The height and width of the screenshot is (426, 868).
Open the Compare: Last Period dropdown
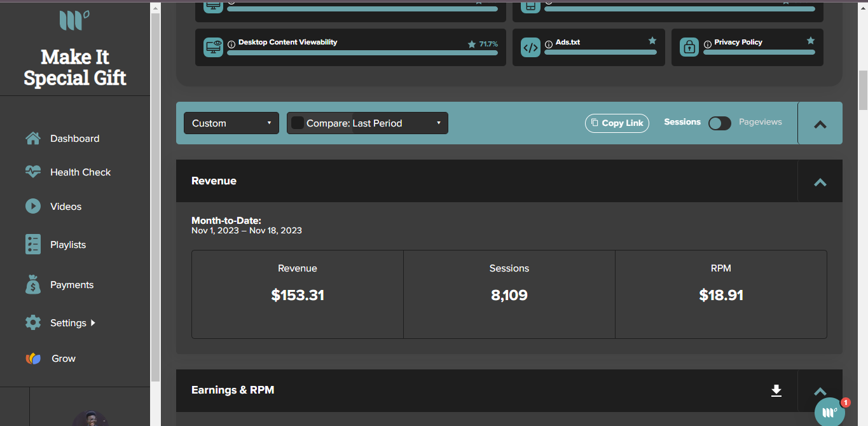point(368,123)
